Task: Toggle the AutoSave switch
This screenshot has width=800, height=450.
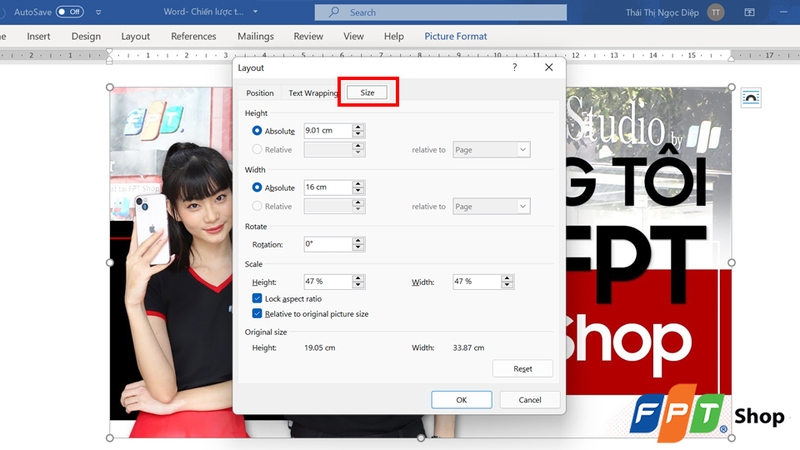Action: pos(70,11)
